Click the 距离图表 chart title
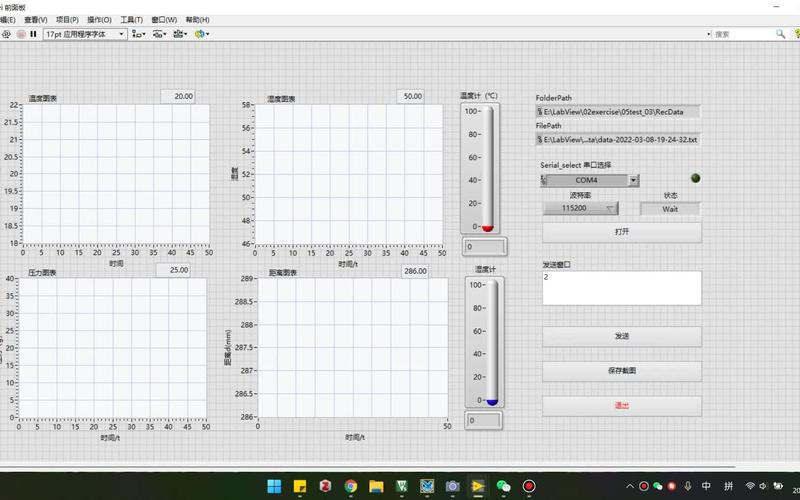The width and height of the screenshot is (800, 500). click(x=283, y=273)
